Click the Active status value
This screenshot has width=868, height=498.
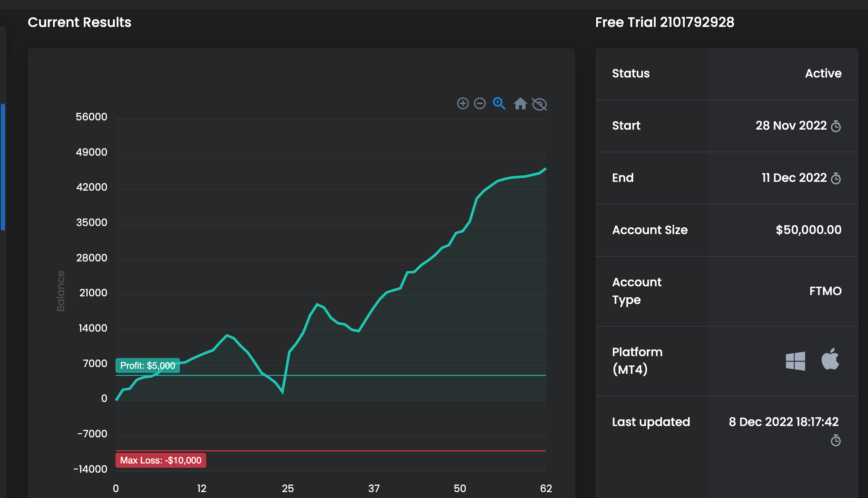point(823,73)
